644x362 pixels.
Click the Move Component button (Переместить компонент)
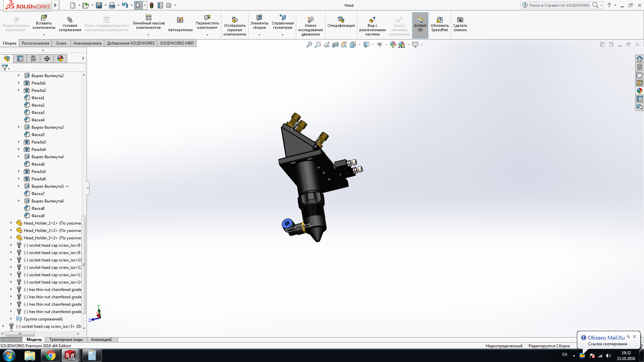coord(207,20)
